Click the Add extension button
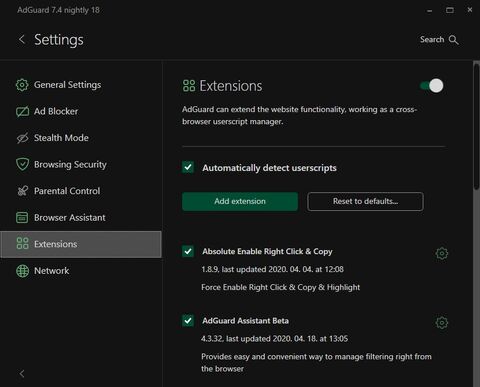The width and height of the screenshot is (480, 387). [240, 201]
